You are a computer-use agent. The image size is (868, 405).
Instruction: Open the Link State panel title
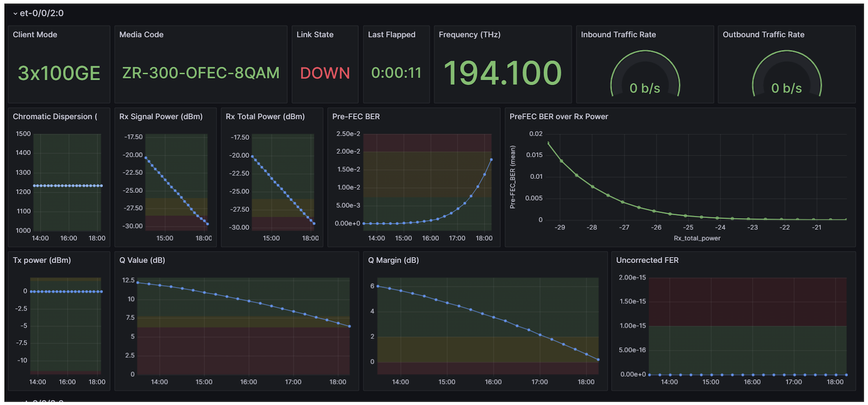[315, 35]
